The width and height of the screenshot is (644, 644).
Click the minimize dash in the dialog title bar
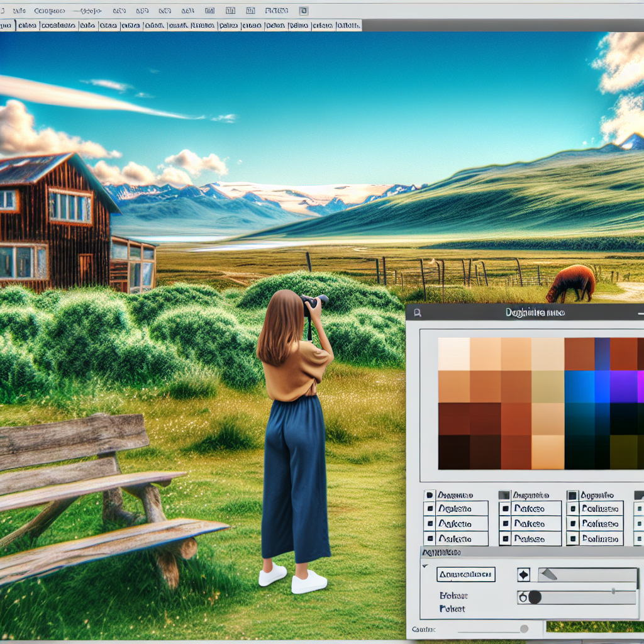click(640, 313)
